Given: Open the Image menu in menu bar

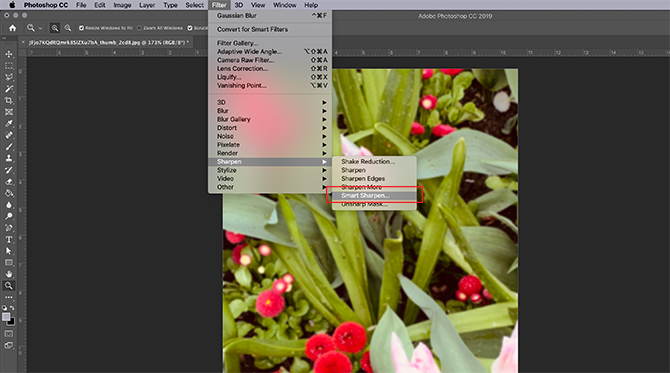Looking at the screenshot, I should point(122,5).
